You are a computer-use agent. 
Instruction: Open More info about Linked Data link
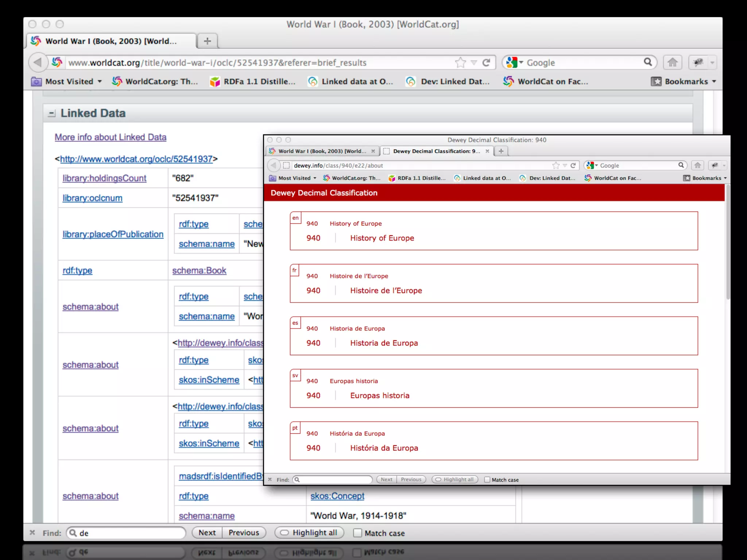(x=111, y=137)
